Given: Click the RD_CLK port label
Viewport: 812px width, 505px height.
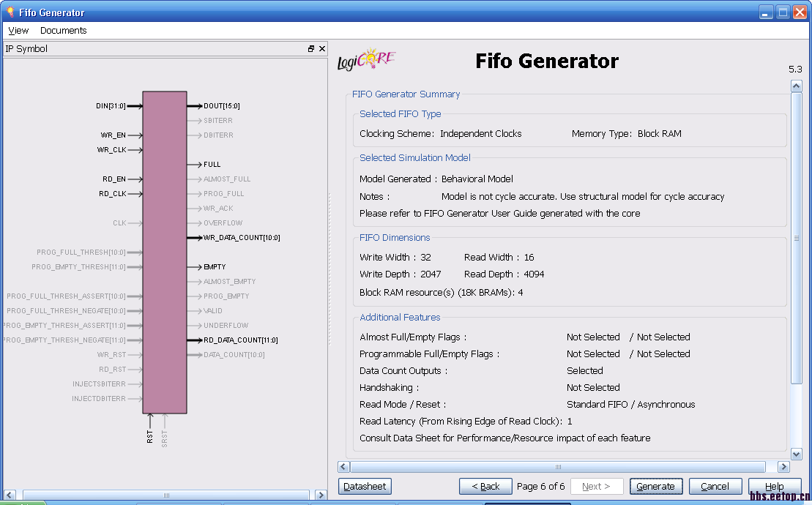Looking at the screenshot, I should coord(112,194).
